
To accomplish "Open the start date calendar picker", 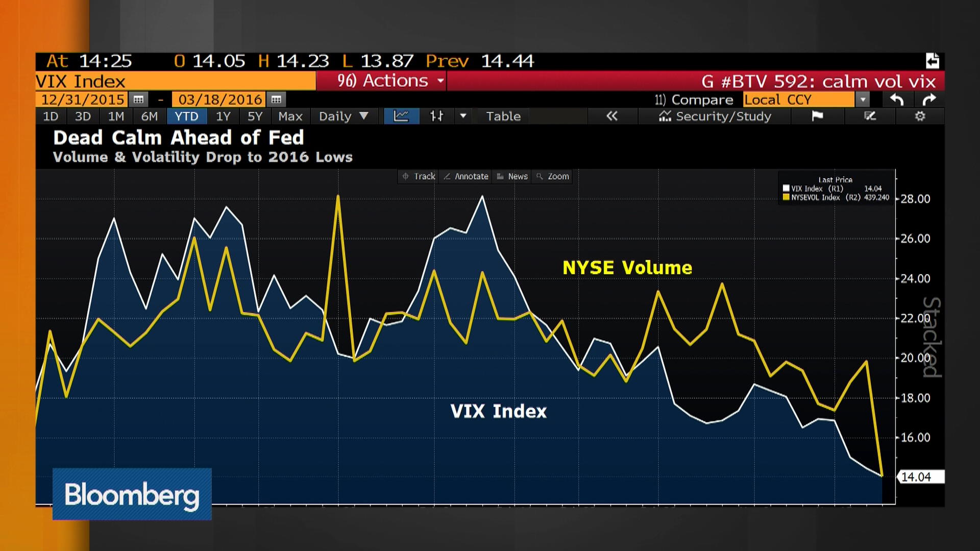I will tap(138, 99).
